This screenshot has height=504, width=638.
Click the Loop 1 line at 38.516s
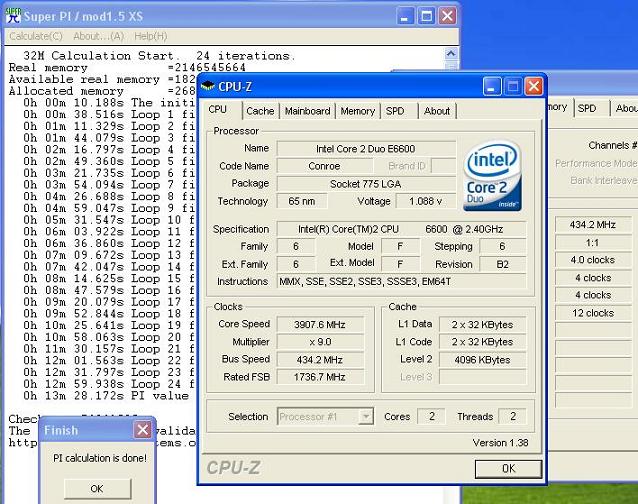pos(109,114)
